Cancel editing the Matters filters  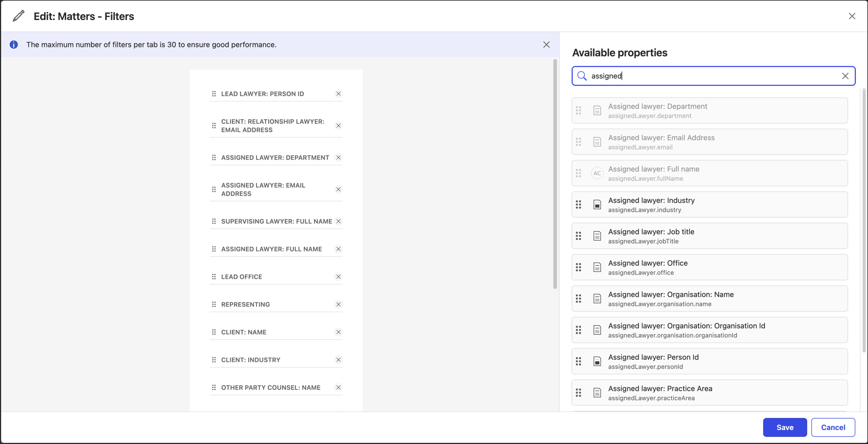[833, 427]
